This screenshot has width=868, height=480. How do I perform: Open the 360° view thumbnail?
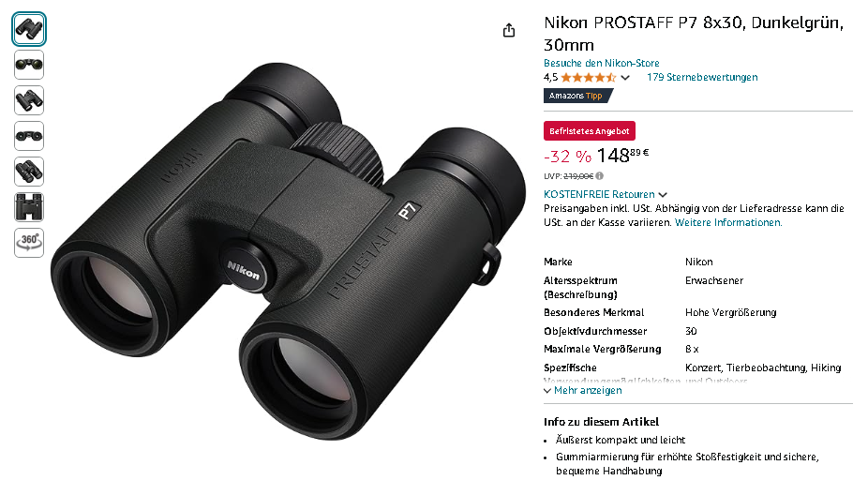tap(29, 243)
